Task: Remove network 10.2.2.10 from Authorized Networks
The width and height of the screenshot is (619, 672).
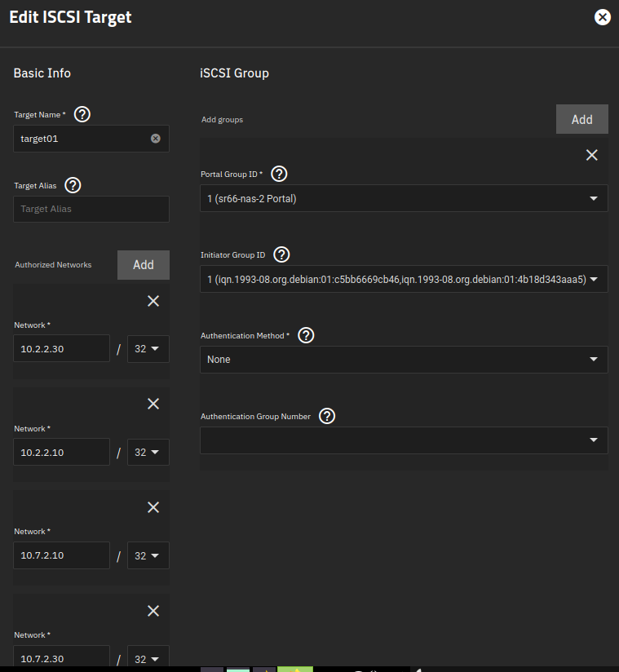Action: (x=153, y=404)
